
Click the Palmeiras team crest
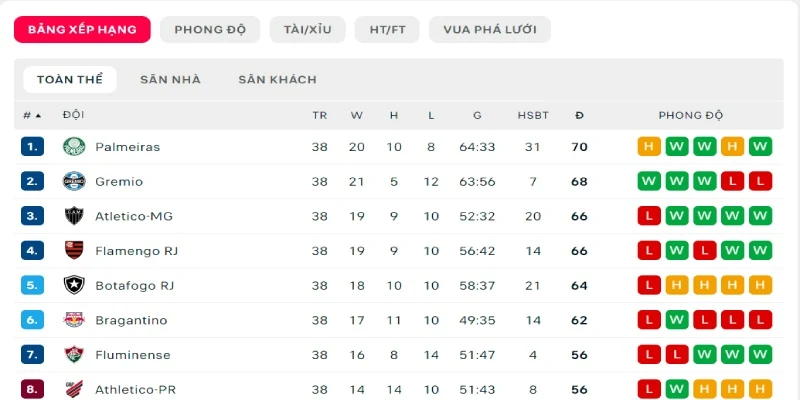point(74,147)
